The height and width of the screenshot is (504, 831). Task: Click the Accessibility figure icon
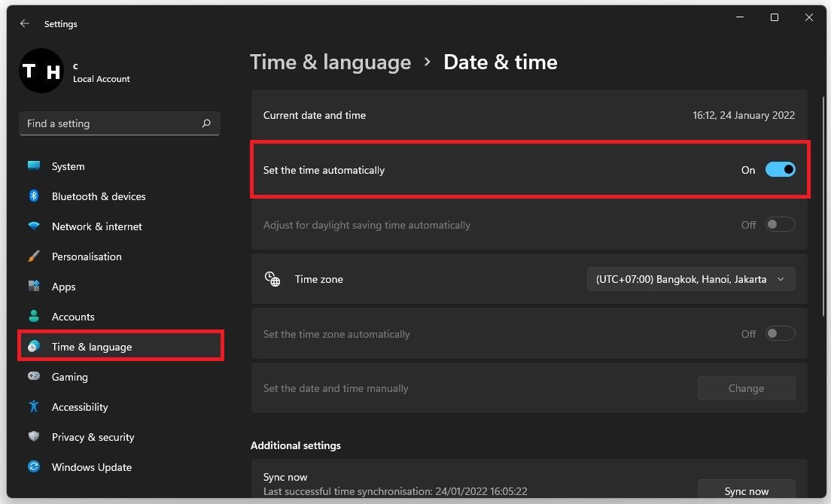click(34, 407)
